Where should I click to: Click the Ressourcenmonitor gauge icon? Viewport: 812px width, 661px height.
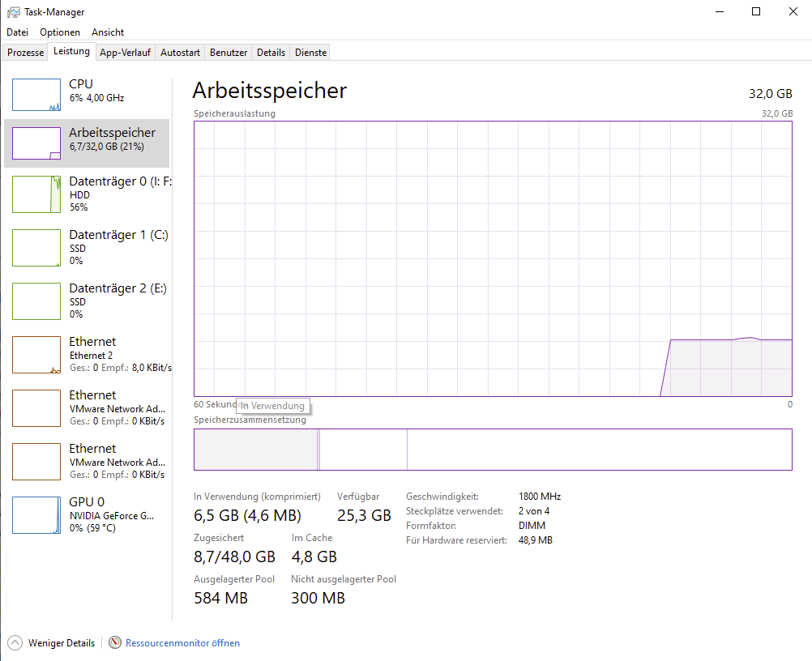[115, 642]
